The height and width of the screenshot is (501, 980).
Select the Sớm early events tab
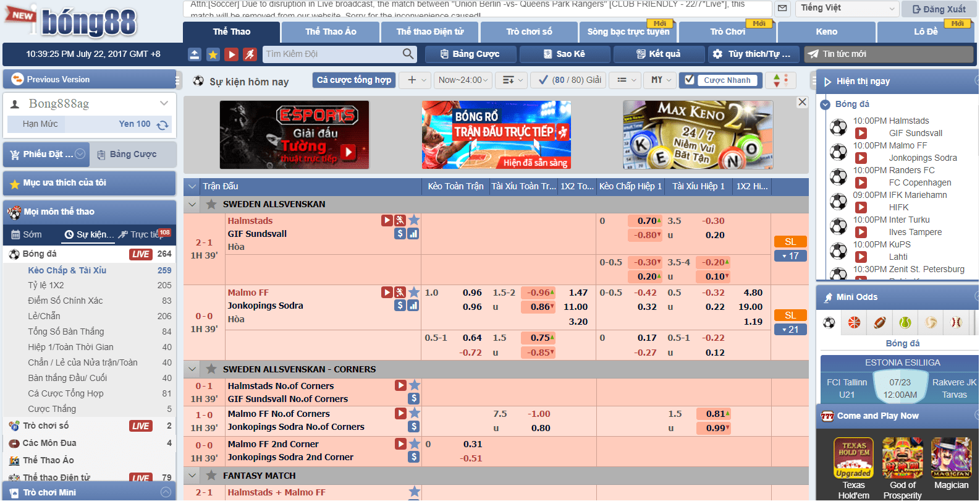(x=27, y=234)
